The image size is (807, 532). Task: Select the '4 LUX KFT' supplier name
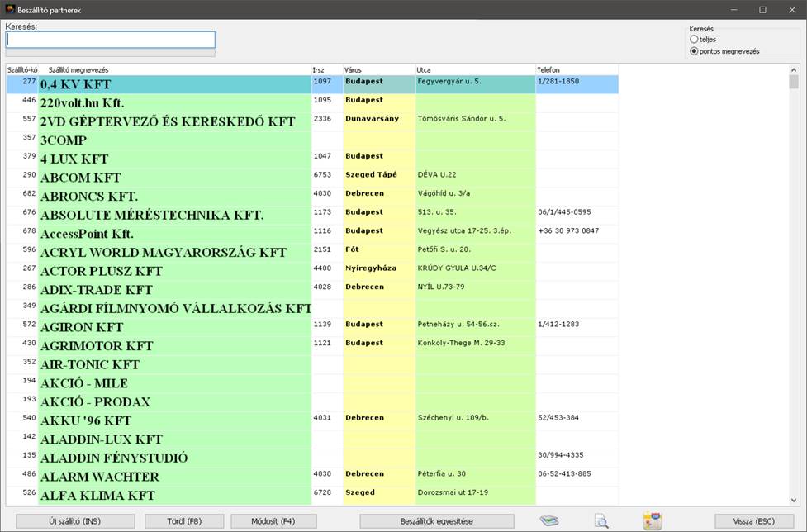pos(74,159)
